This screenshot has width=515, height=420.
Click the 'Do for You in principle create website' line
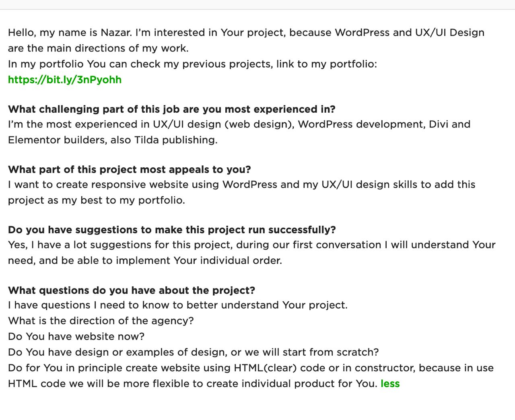251,368
